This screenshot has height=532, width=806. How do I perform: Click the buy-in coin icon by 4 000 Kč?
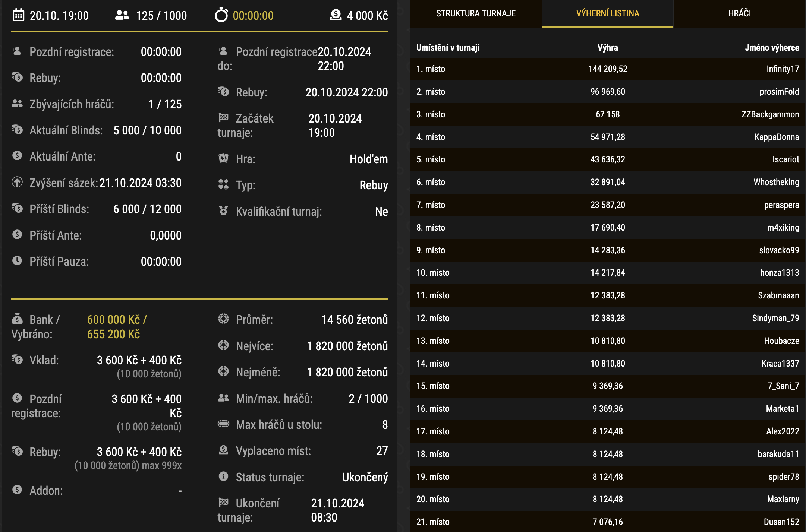(336, 15)
